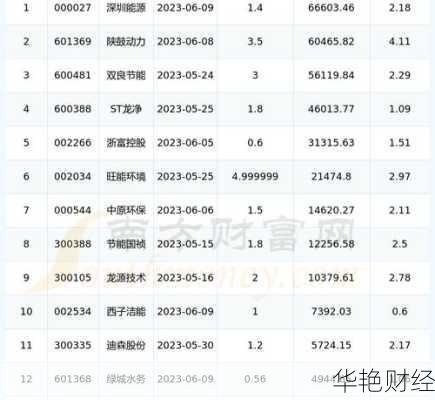
Task: Click the stock name 陕鼓动力
Action: (x=126, y=42)
